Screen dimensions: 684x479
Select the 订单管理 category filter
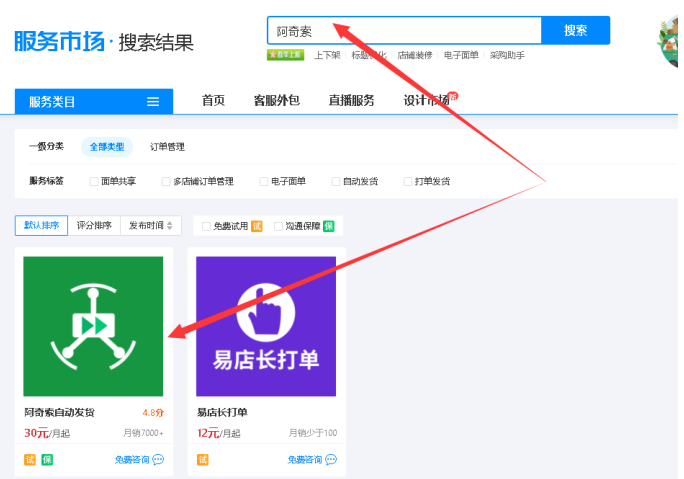[168, 147]
